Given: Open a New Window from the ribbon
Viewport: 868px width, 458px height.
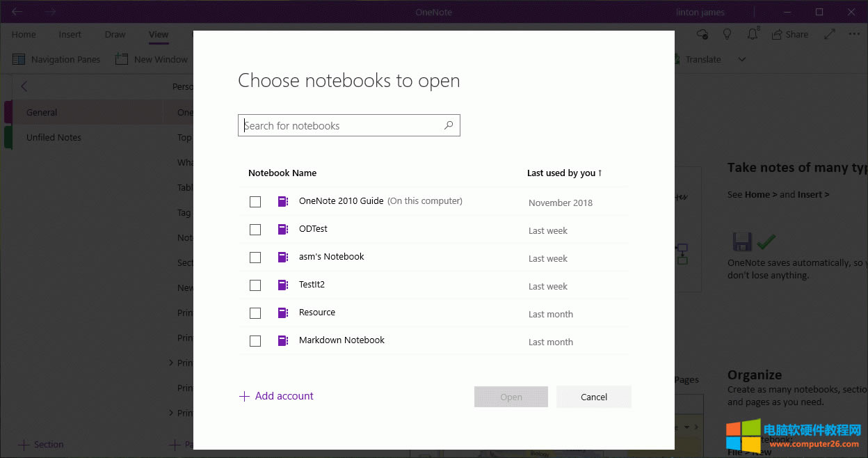Looking at the screenshot, I should click(x=152, y=59).
